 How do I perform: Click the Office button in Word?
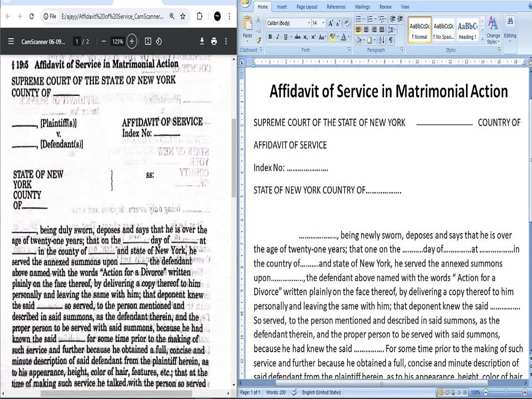tap(246, 3)
